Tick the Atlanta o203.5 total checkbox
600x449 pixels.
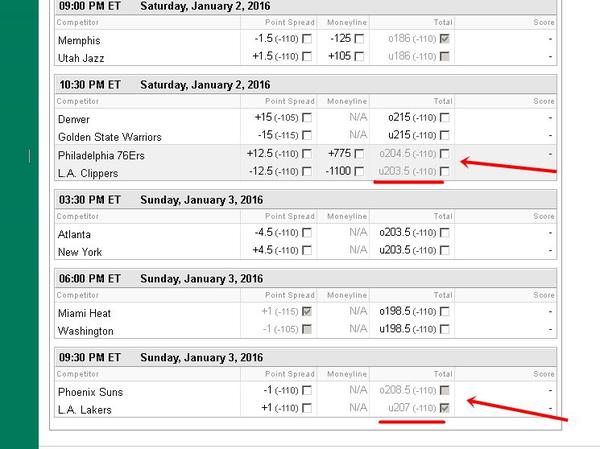click(444, 233)
